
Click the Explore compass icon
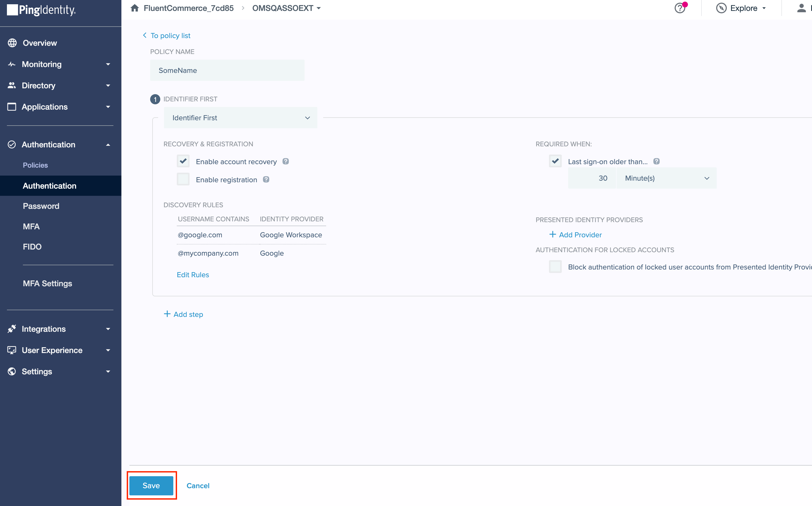coord(721,8)
